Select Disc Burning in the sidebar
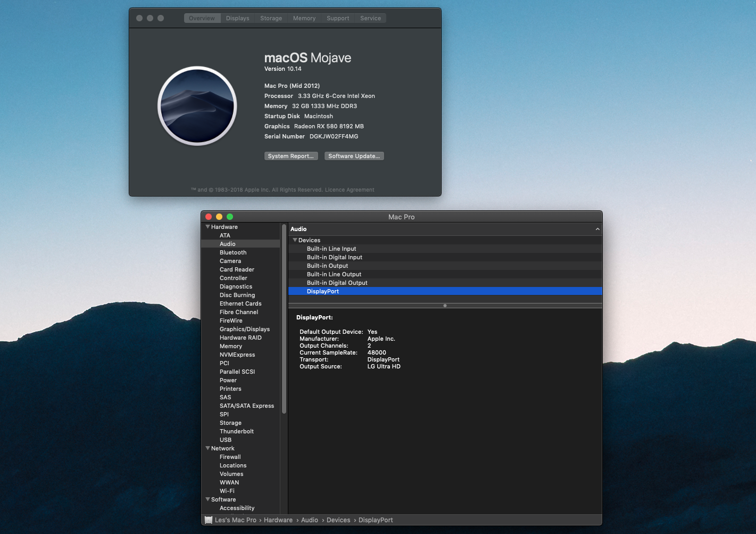The width and height of the screenshot is (756, 534). [240, 295]
